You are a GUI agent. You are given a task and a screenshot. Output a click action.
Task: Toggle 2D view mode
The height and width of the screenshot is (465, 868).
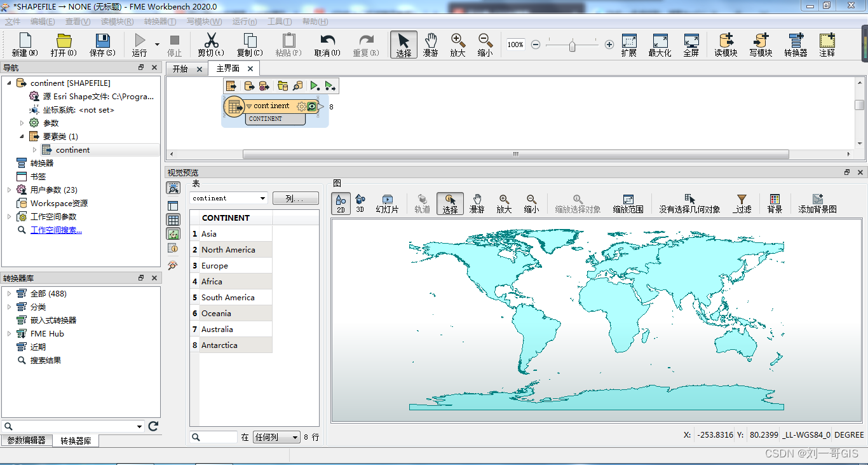click(341, 204)
